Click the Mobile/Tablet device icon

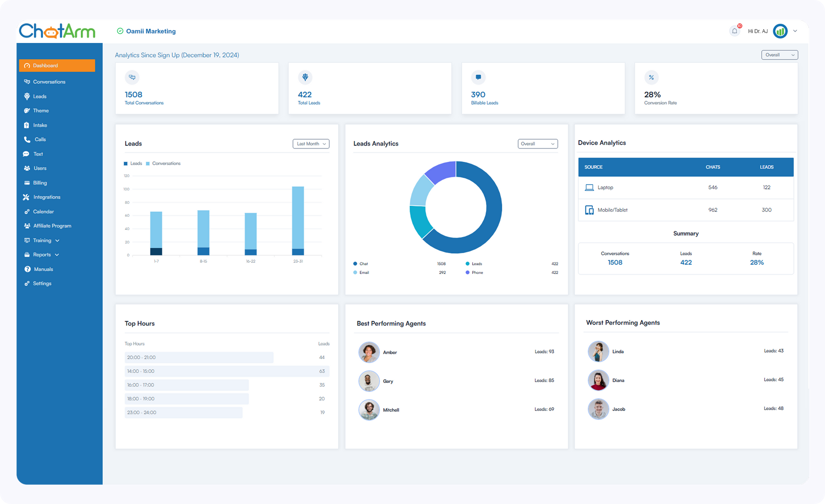589,210
